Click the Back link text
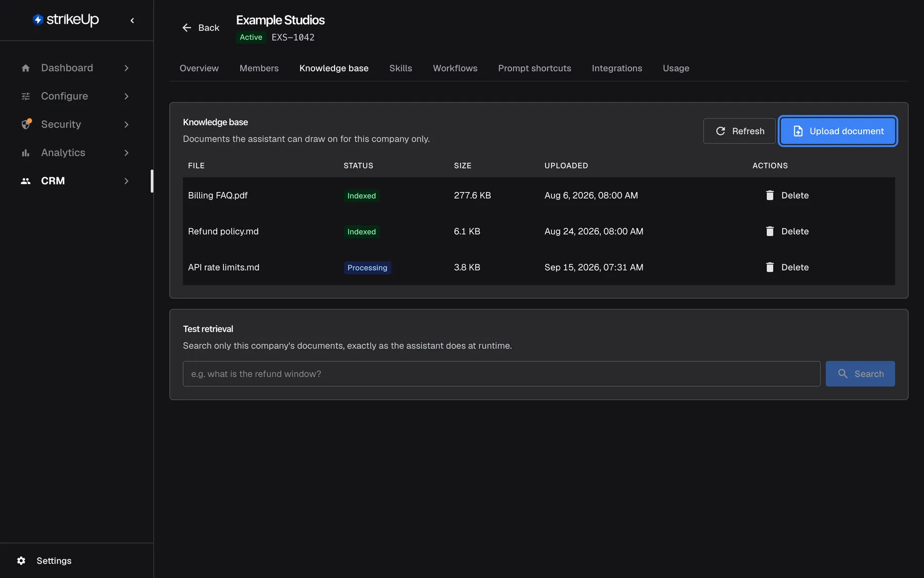This screenshot has height=578, width=924. click(209, 28)
